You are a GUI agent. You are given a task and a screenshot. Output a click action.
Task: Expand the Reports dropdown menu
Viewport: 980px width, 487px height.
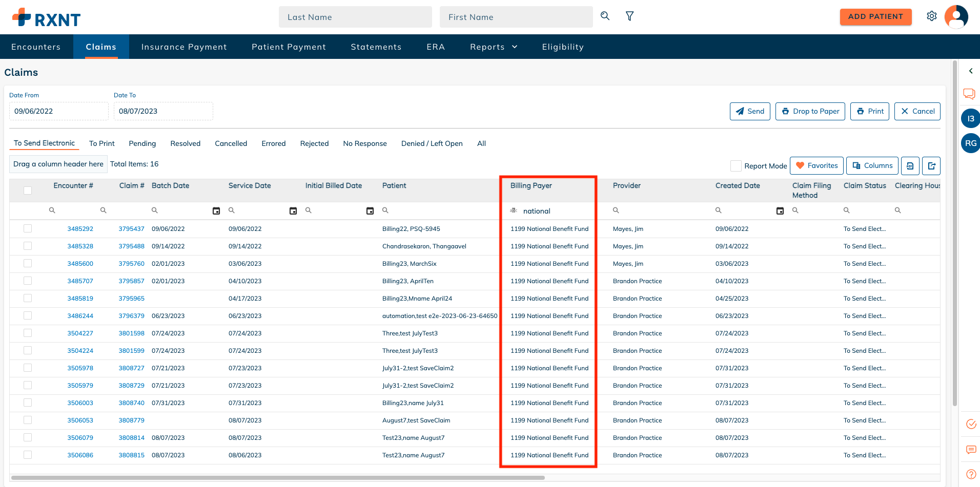click(x=494, y=47)
